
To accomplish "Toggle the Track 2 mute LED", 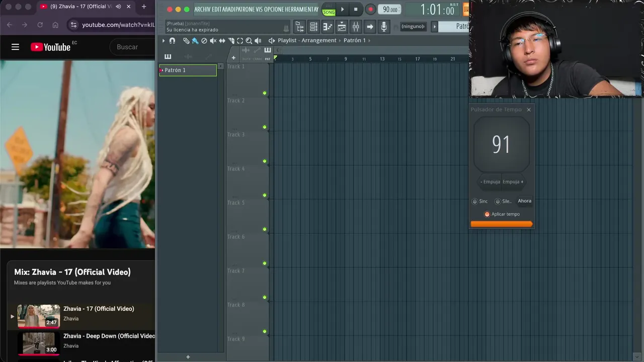I will pyautogui.click(x=265, y=127).
